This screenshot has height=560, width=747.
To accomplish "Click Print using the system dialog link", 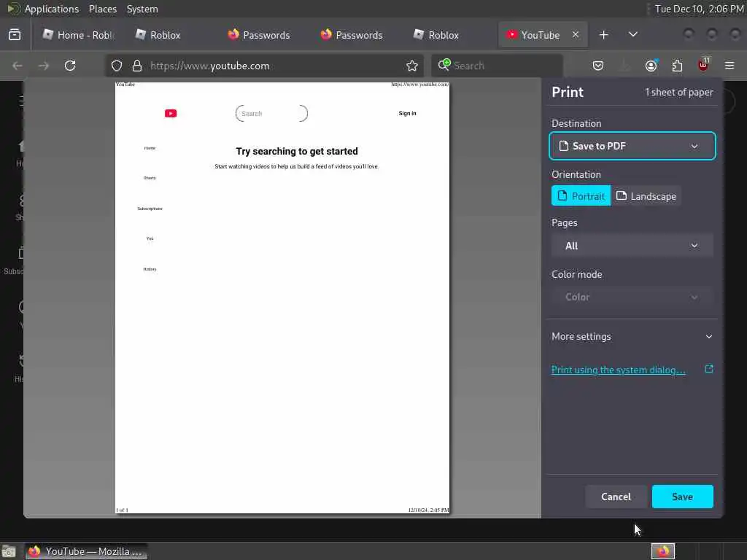I will (618, 370).
